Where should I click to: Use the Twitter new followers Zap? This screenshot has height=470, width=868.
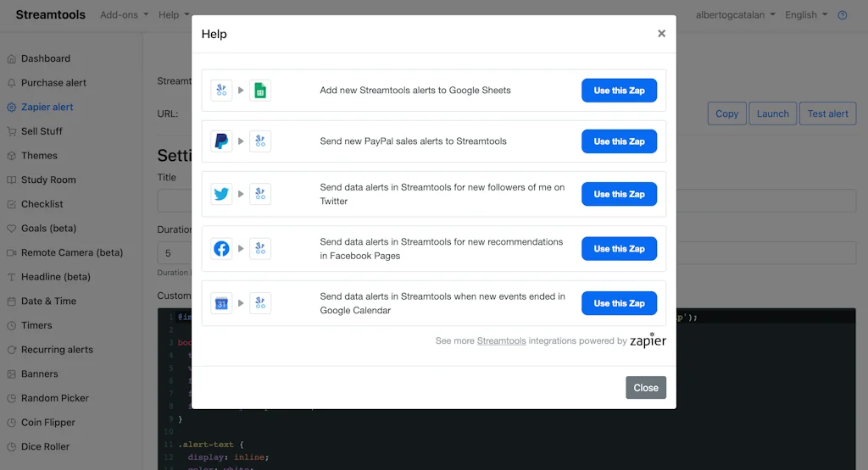point(619,194)
